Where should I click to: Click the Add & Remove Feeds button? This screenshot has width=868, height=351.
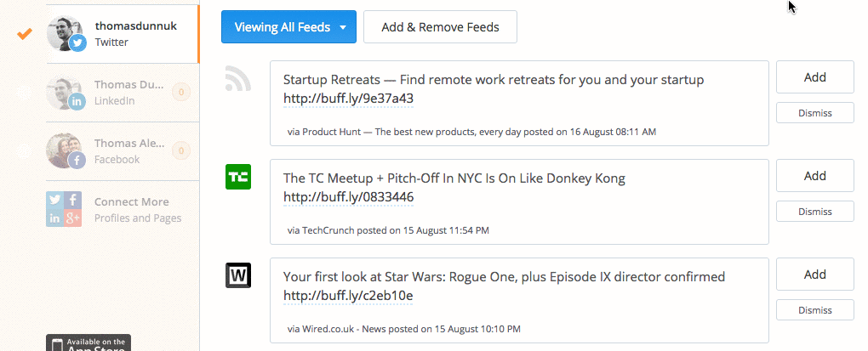440,26
